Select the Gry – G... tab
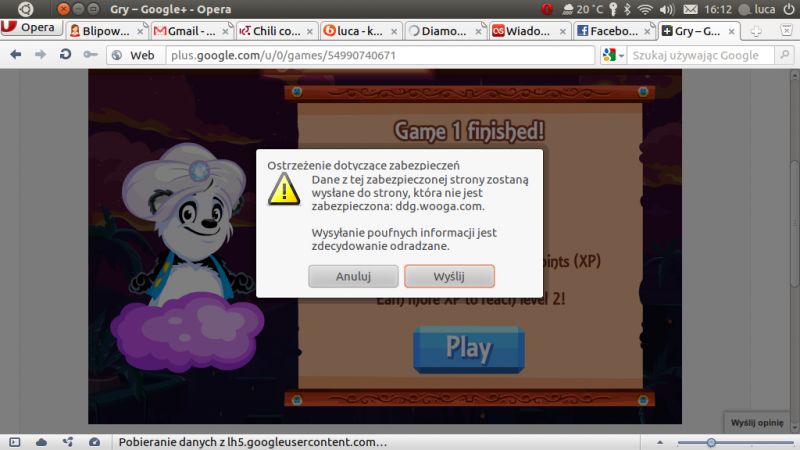 pyautogui.click(x=698, y=31)
